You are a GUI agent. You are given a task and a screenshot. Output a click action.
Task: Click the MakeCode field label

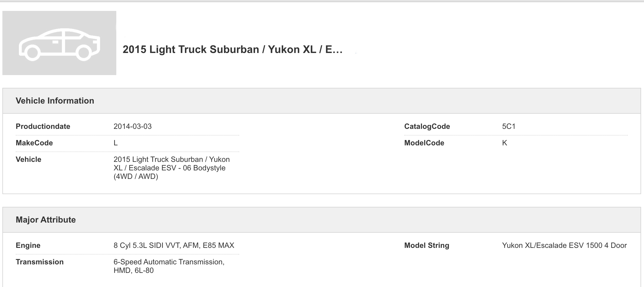(x=34, y=143)
